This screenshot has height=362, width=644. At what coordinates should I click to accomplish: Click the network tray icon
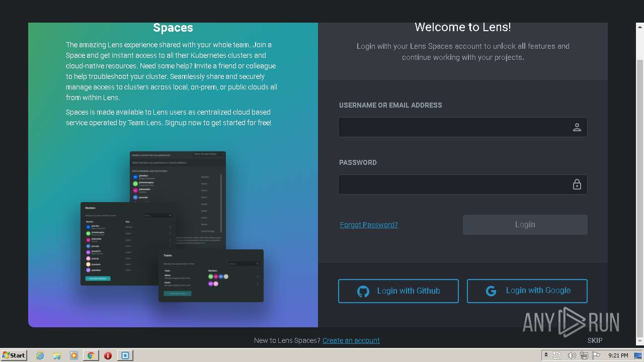[584, 355]
